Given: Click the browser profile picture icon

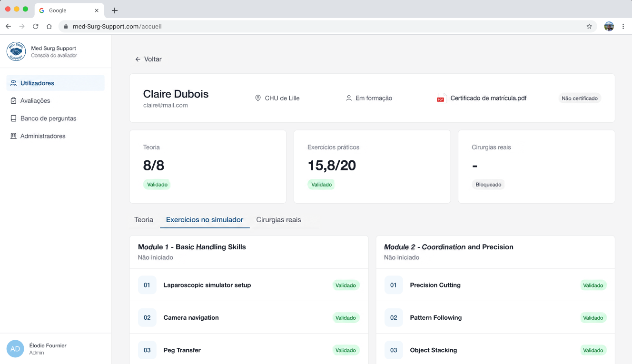Looking at the screenshot, I should (x=609, y=27).
